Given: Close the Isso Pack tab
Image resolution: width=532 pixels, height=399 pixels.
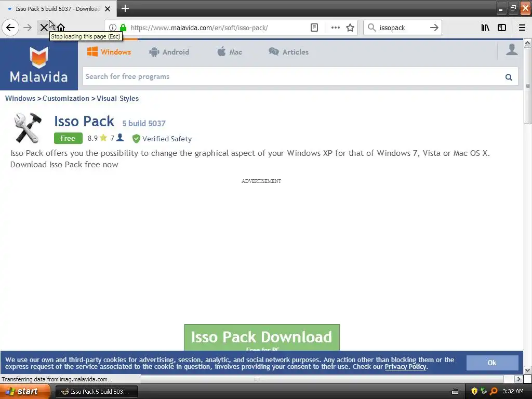Looking at the screenshot, I should [107, 9].
